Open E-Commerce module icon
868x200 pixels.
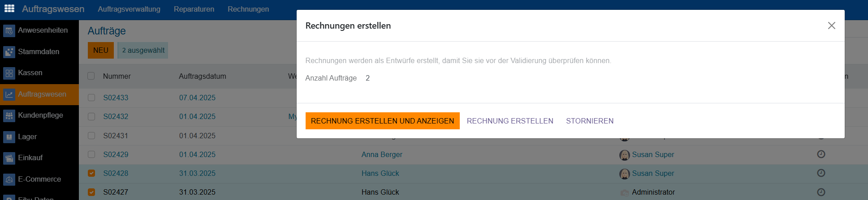(x=9, y=179)
